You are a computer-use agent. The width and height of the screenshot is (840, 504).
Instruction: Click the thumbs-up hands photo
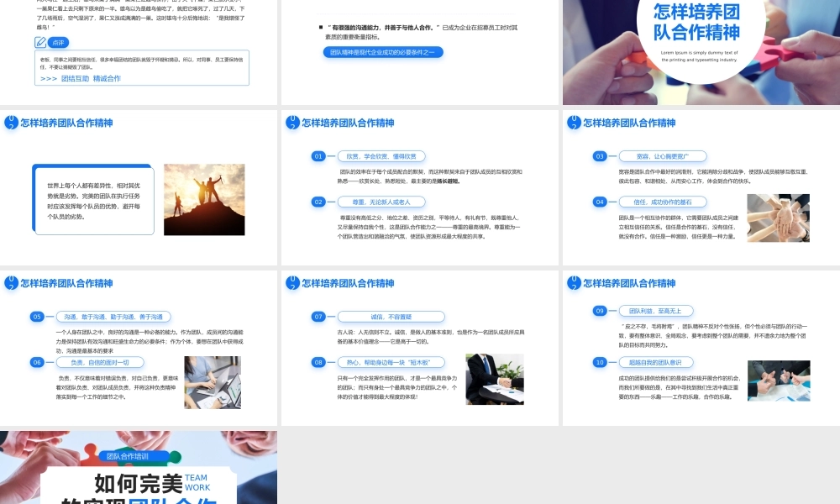pyautogui.click(x=779, y=381)
